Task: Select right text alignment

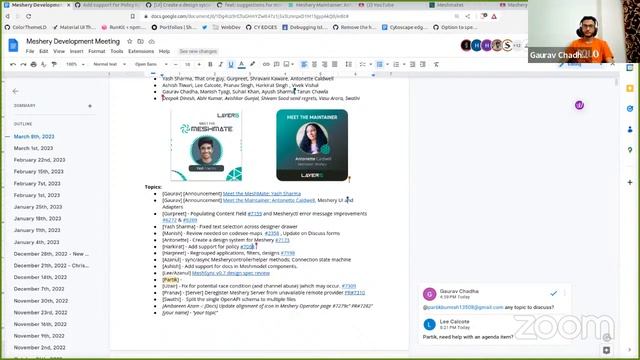Action: click(324, 64)
